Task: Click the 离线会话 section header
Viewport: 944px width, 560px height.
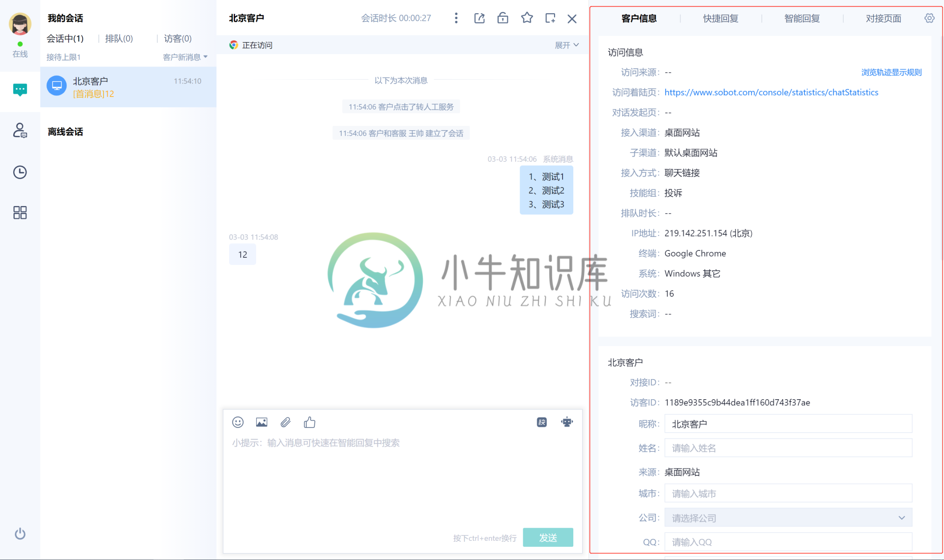Action: [65, 132]
